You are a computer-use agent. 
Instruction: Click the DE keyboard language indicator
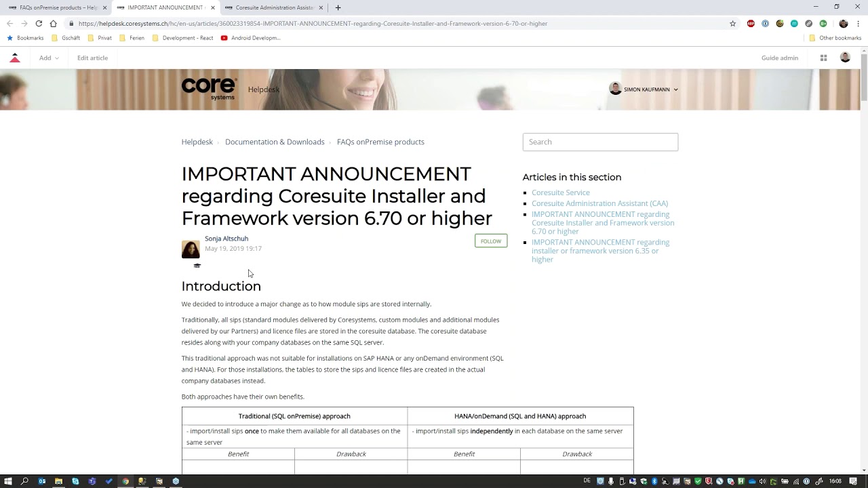click(587, 481)
